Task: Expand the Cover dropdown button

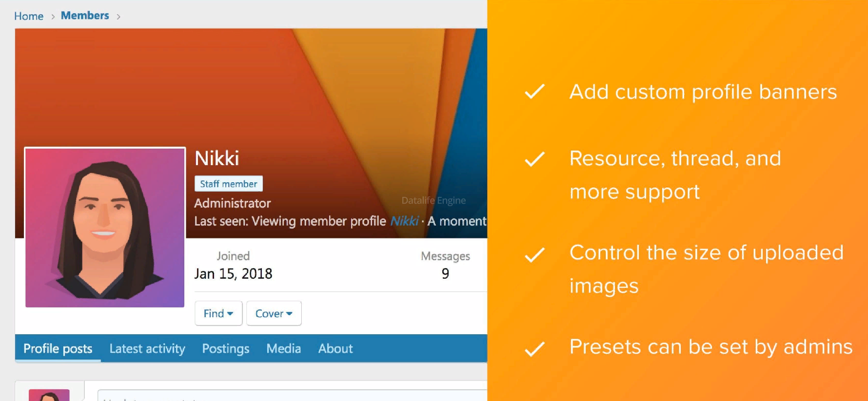Action: (274, 313)
